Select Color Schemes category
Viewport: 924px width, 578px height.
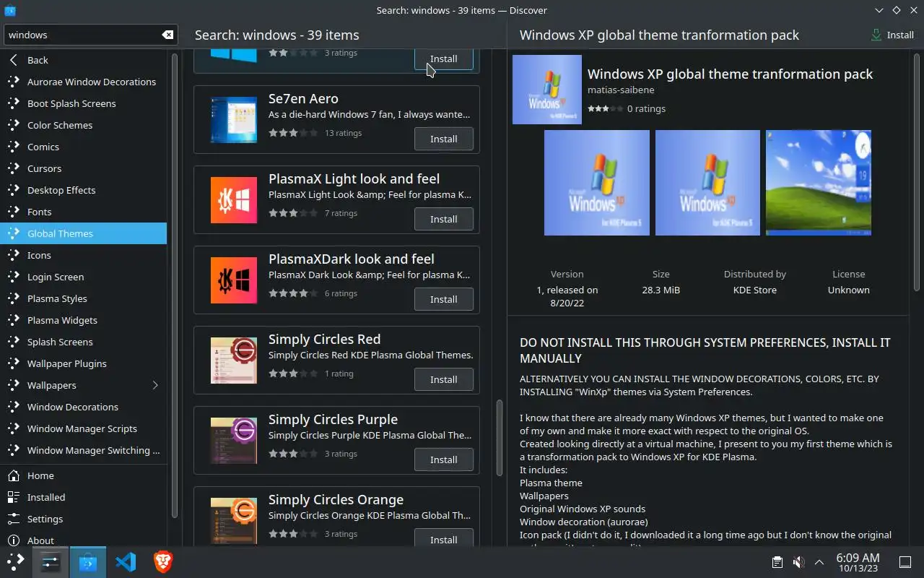point(84,125)
